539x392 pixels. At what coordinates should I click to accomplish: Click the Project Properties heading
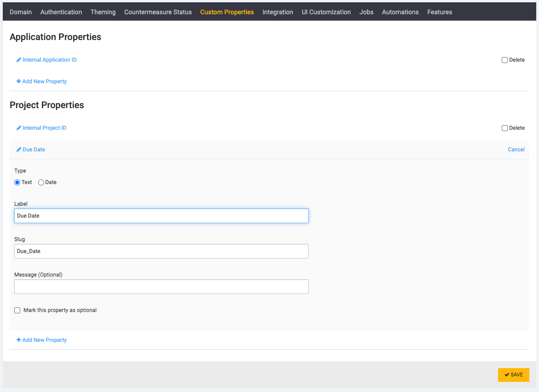coord(47,105)
